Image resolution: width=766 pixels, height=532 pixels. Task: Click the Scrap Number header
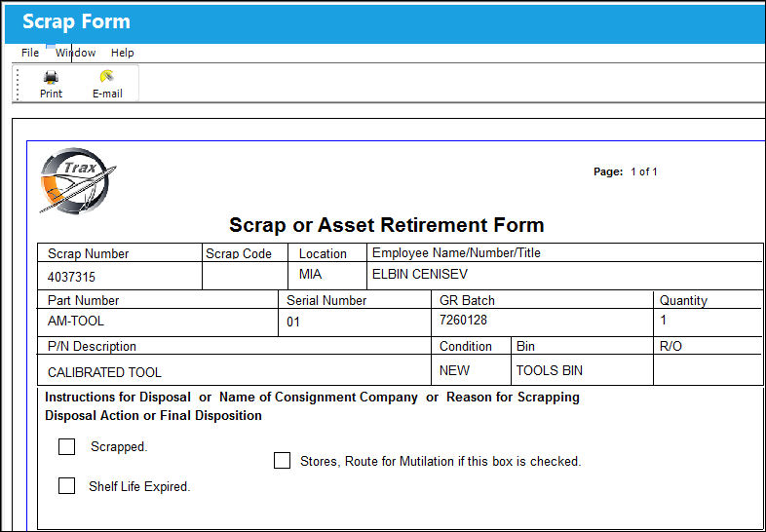click(x=88, y=254)
